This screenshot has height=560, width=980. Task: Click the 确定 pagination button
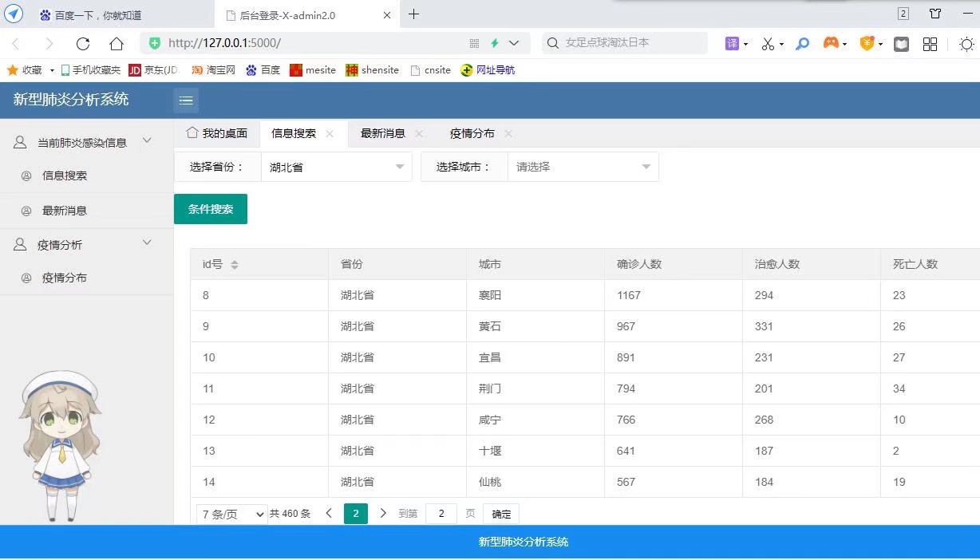(501, 515)
